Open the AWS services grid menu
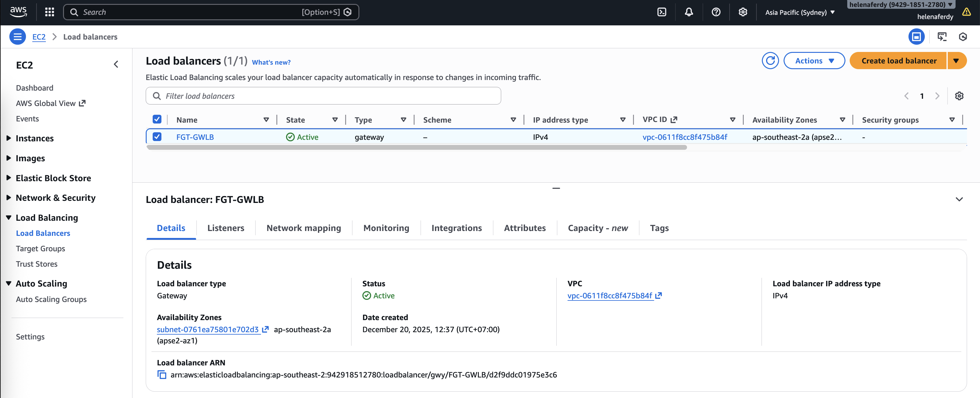This screenshot has width=980, height=398. pos(49,12)
